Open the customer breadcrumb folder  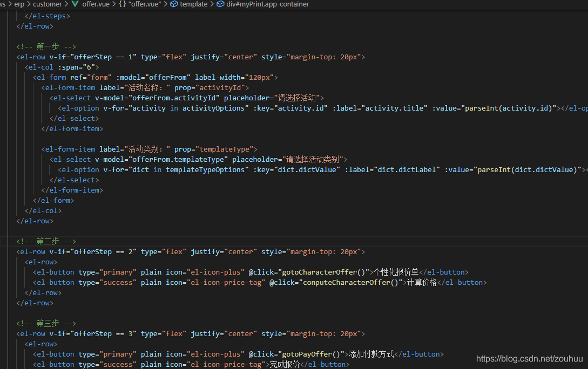[48, 4]
